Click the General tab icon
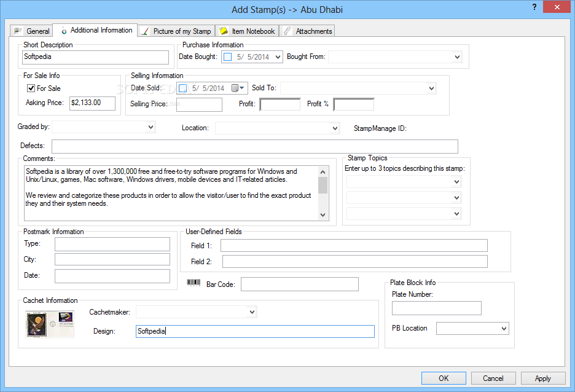575x392 pixels. pos(18,31)
